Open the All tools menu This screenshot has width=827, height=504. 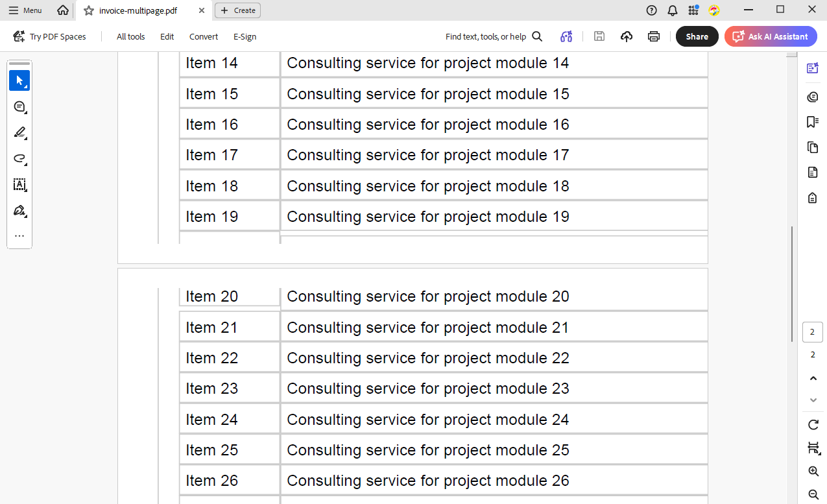point(130,36)
